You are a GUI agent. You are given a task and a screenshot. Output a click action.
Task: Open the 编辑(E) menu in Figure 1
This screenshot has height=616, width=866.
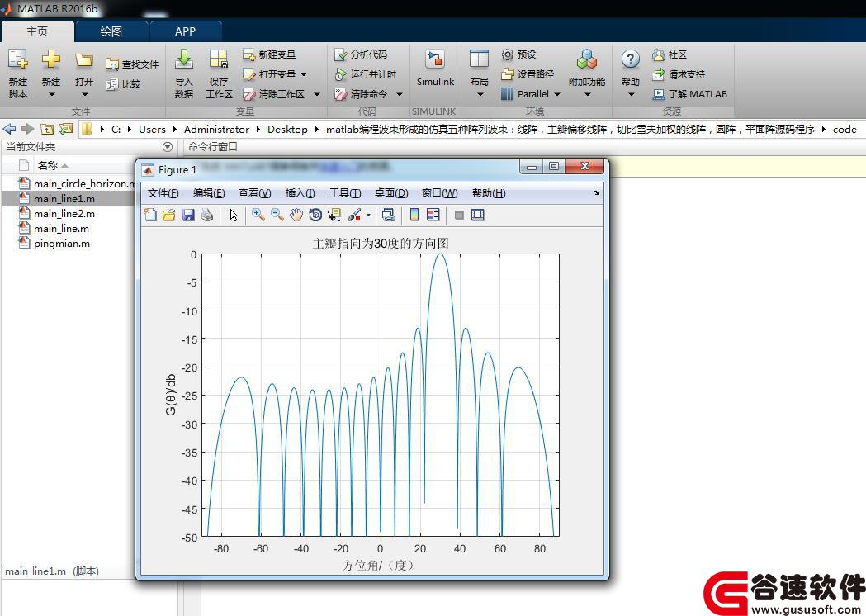point(209,193)
